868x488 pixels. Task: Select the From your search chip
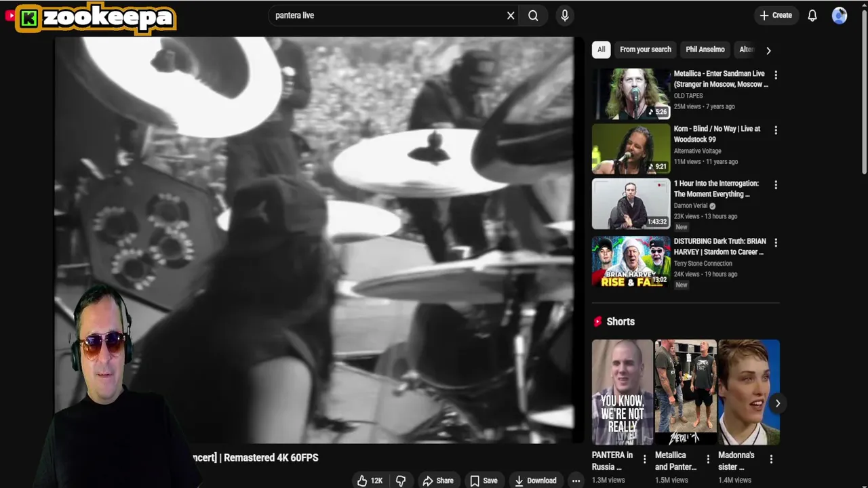coord(646,49)
